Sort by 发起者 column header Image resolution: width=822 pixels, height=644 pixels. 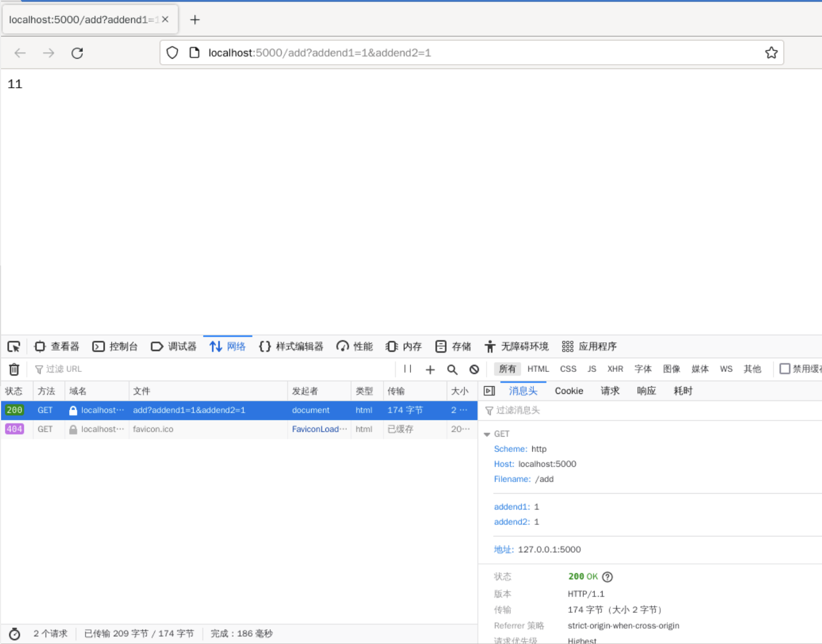[319, 391]
